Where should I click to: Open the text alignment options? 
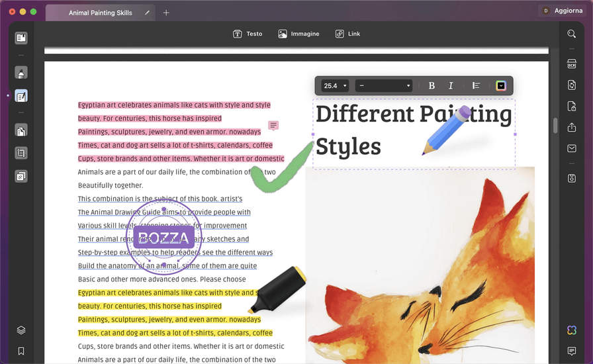(476, 85)
